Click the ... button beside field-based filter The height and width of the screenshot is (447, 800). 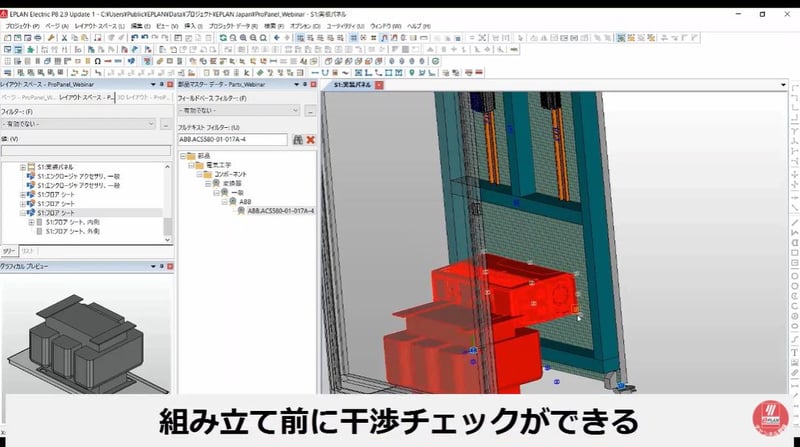[310, 111]
